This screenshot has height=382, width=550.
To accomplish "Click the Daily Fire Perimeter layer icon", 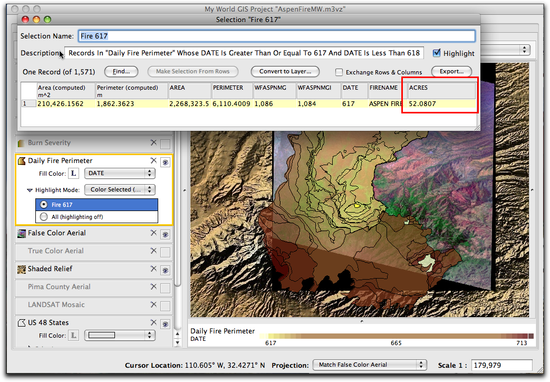I will [x=21, y=161].
